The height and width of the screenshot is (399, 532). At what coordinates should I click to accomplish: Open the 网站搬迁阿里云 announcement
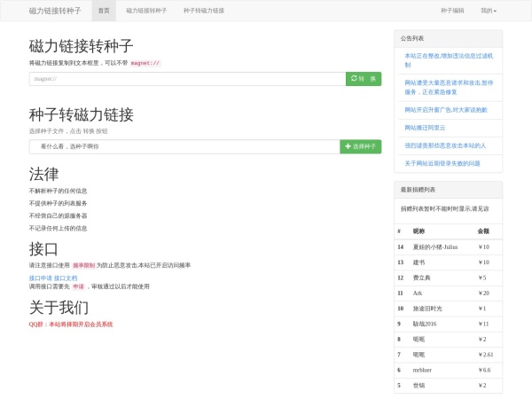click(x=425, y=128)
